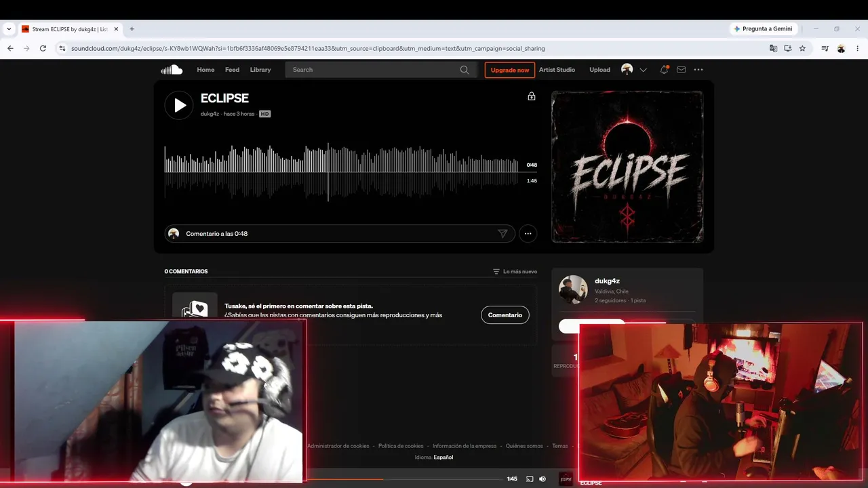Reload the SoundCloud page
This screenshot has width=868, height=488.
tap(43, 49)
